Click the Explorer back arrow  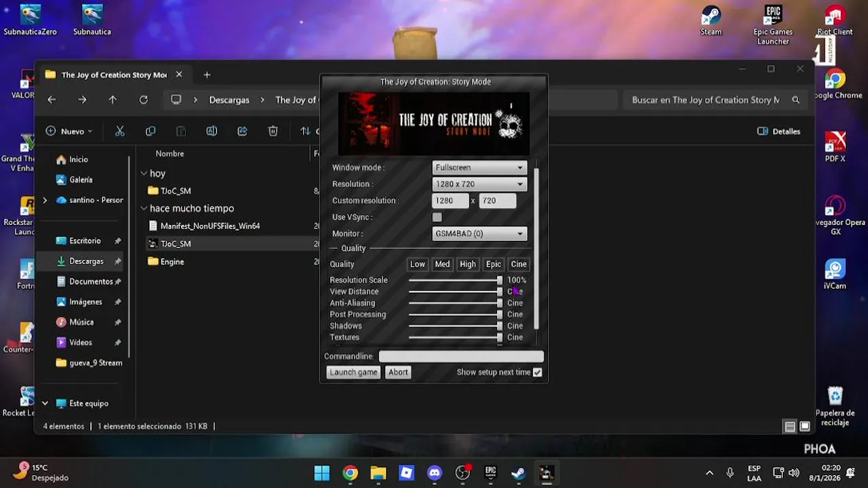52,100
